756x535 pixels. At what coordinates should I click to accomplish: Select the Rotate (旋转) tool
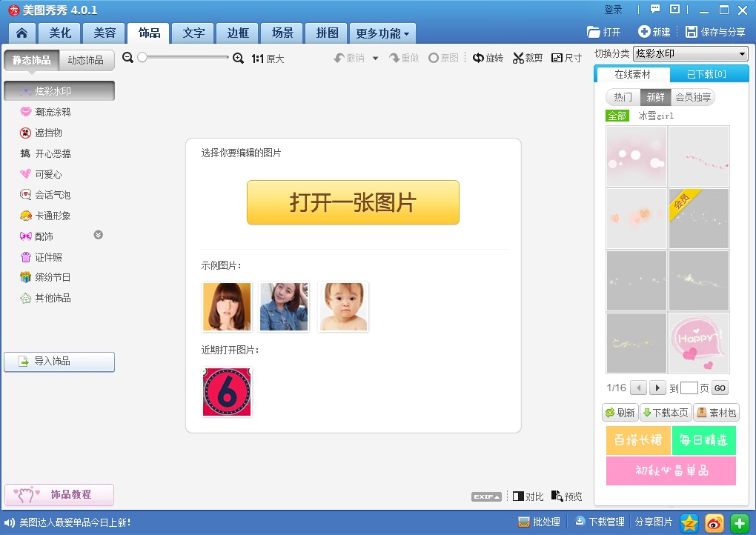pyautogui.click(x=488, y=58)
